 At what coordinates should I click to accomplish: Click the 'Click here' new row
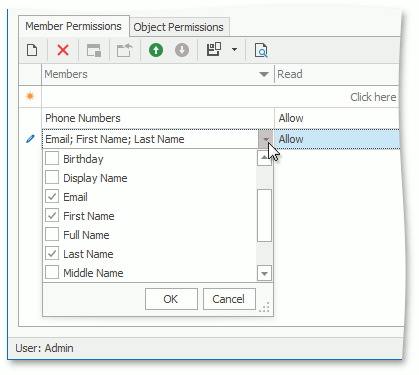[220, 97]
